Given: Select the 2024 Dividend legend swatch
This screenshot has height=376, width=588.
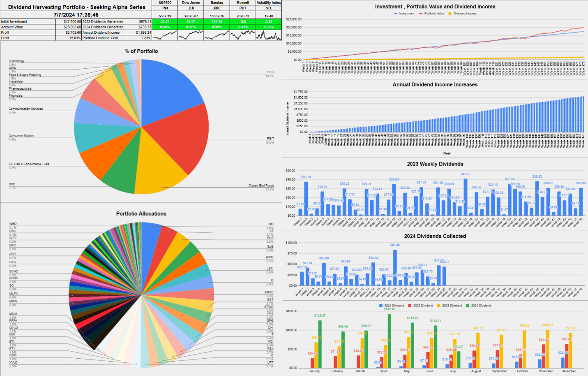Looking at the screenshot, I should (468, 306).
